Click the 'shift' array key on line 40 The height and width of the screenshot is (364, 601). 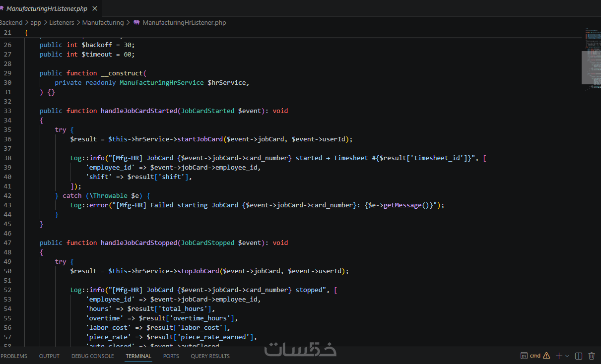pyautogui.click(x=99, y=177)
